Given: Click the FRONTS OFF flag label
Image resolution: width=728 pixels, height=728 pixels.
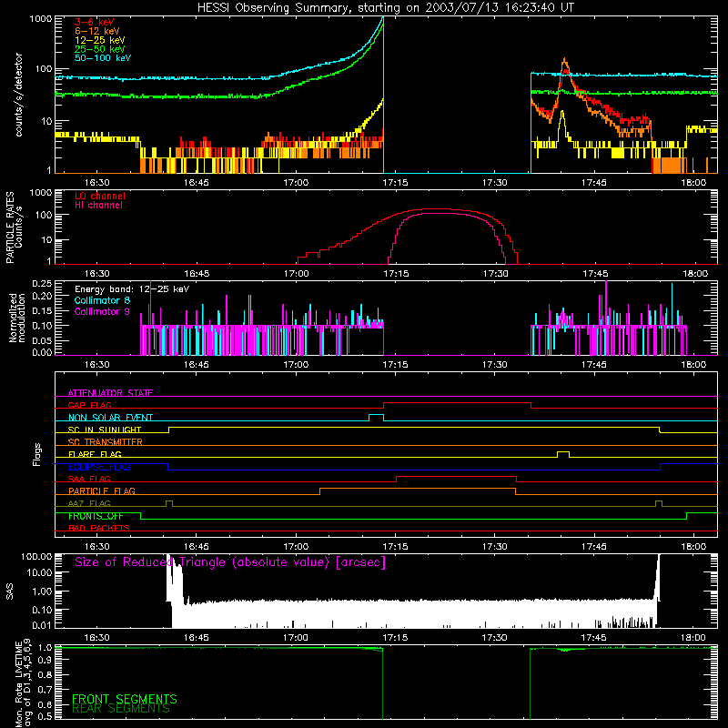Looking at the screenshot, I should (96, 516).
